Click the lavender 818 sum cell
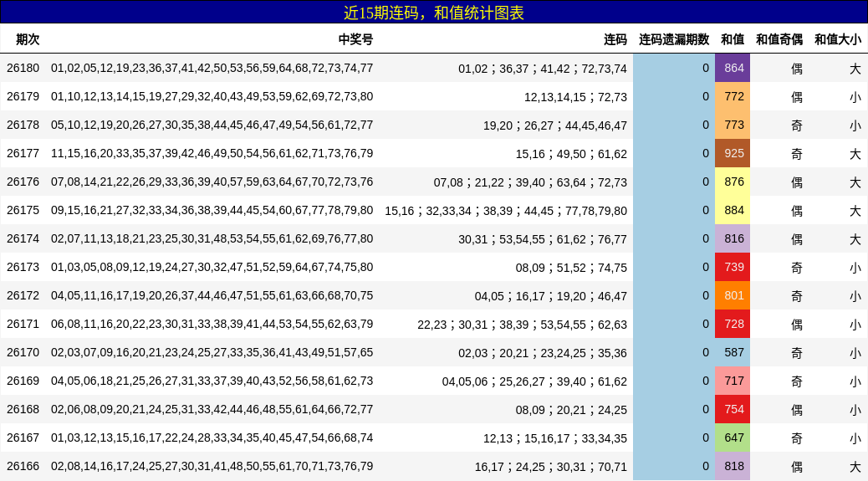The image size is (868, 481). point(733,466)
